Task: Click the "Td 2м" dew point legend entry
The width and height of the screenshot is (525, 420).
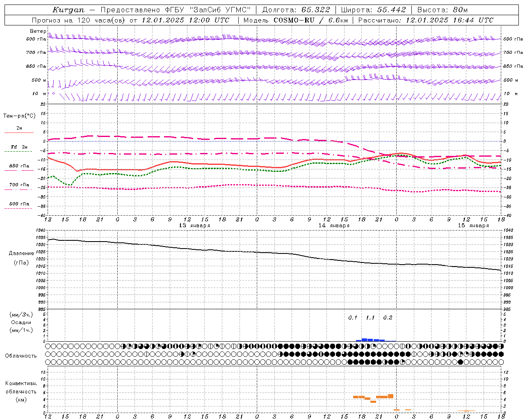Action: 19,147
